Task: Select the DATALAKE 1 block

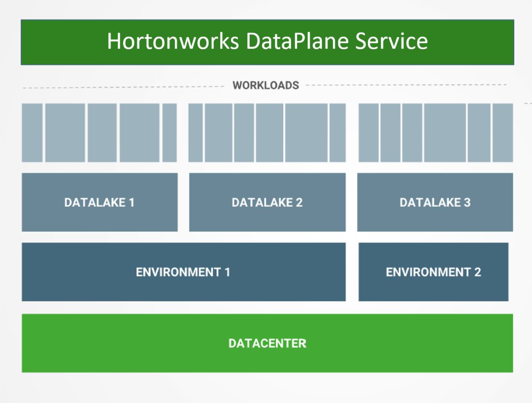Action: click(100, 202)
